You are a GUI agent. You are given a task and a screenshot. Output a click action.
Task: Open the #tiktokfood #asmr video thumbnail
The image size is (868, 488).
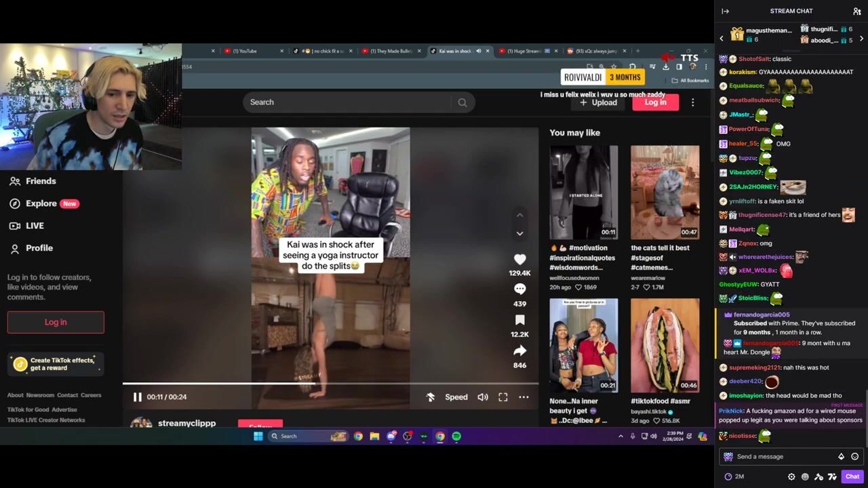tap(665, 345)
